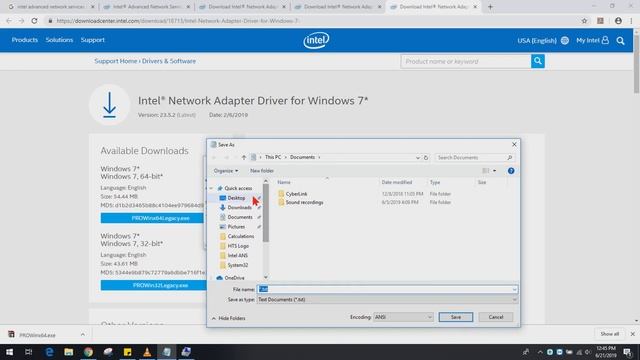Expand the address path history dropdown

[x=418, y=158]
